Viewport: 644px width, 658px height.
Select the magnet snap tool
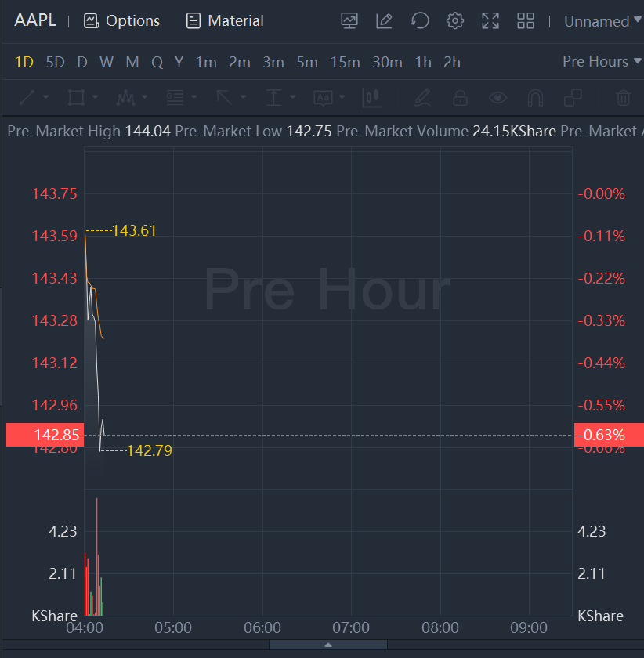(535, 98)
